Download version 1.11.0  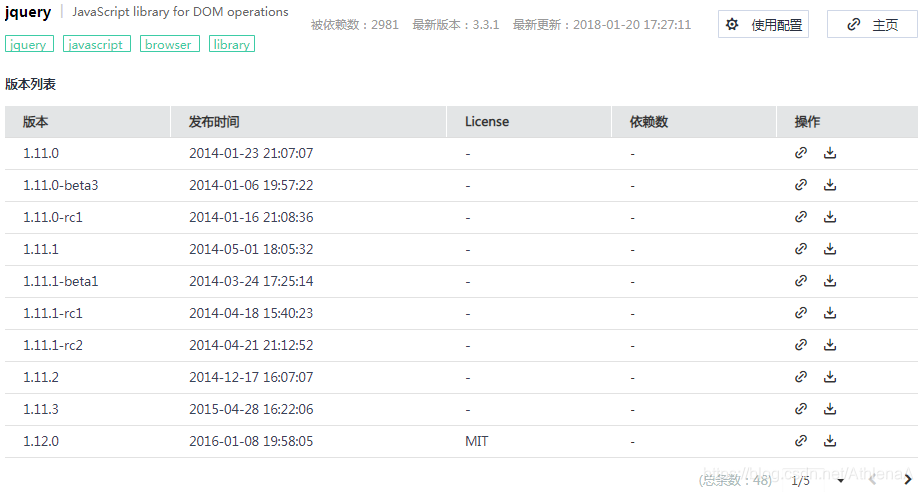click(830, 153)
